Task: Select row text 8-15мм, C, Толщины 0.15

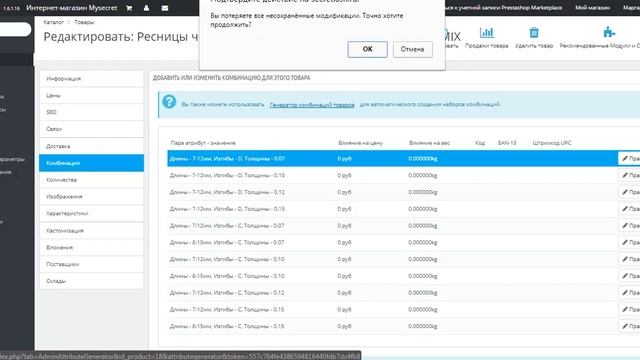Action: tap(227, 326)
